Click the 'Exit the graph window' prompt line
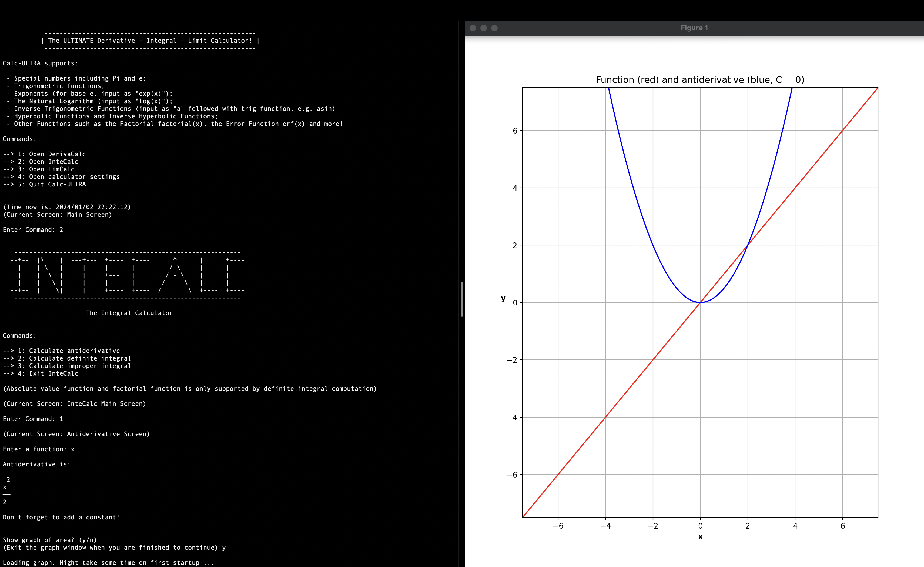This screenshot has width=924, height=567. click(x=114, y=548)
